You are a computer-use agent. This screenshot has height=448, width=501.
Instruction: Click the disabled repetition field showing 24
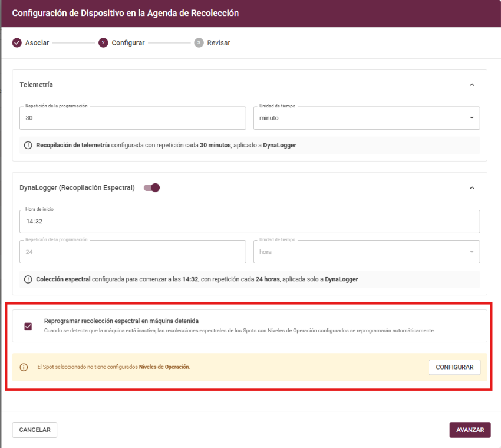point(133,252)
